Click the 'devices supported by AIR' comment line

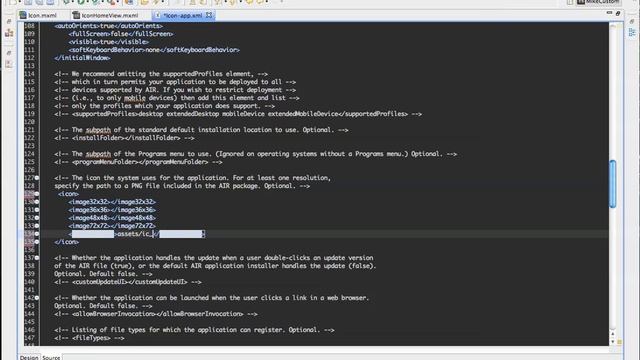pos(175,90)
